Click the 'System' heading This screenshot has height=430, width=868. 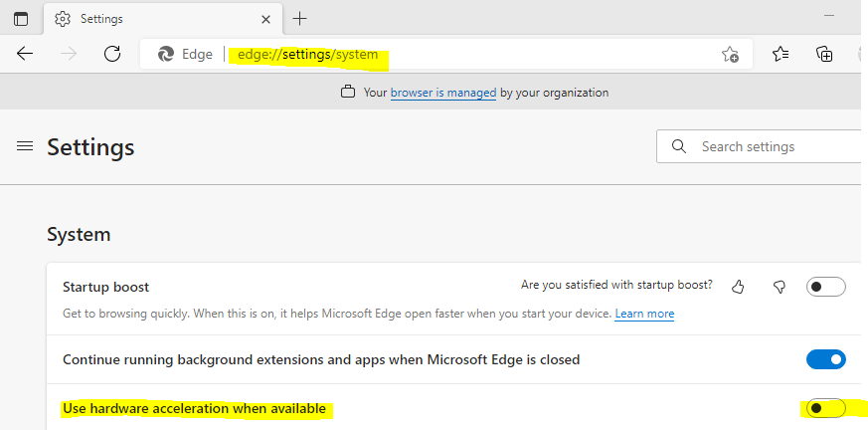[x=79, y=234]
